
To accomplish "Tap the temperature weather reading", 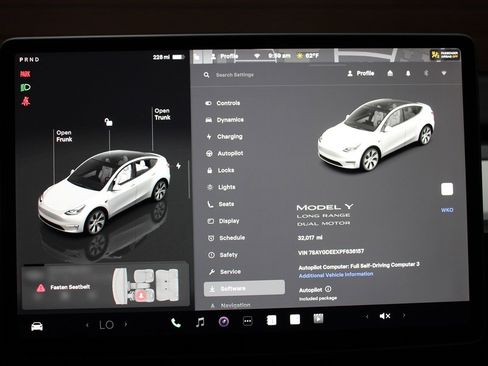I will tap(308, 56).
